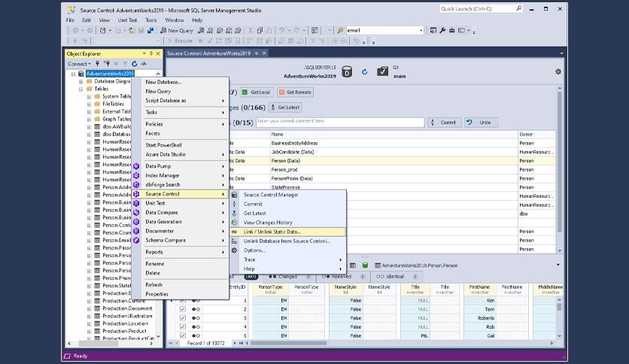Expand the Production.Location table node
This screenshot has height=364, width=629.
pos(89,323)
